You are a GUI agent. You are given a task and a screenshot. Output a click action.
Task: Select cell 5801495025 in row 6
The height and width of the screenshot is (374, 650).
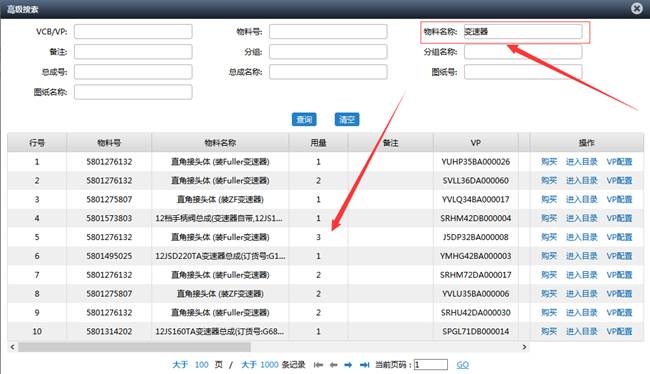pyautogui.click(x=109, y=256)
